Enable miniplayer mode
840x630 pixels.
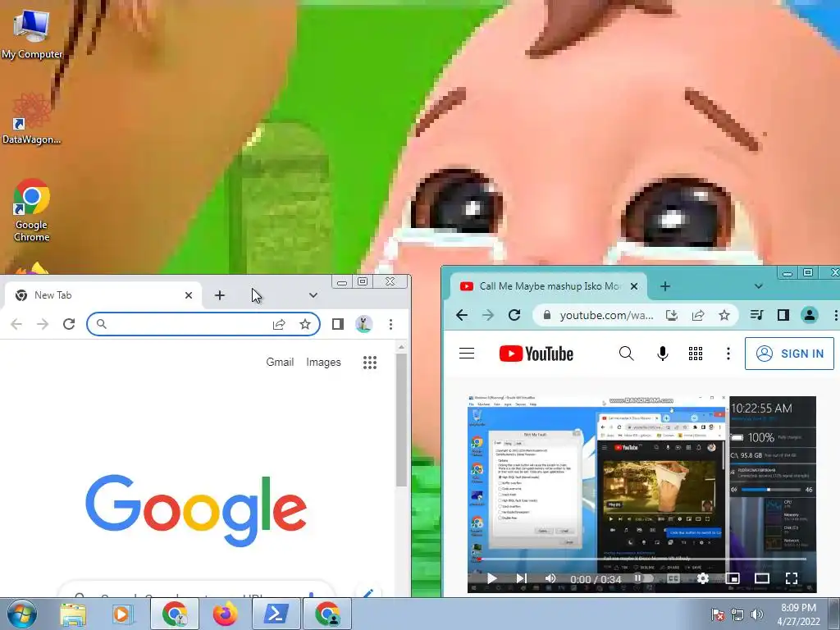(733, 578)
